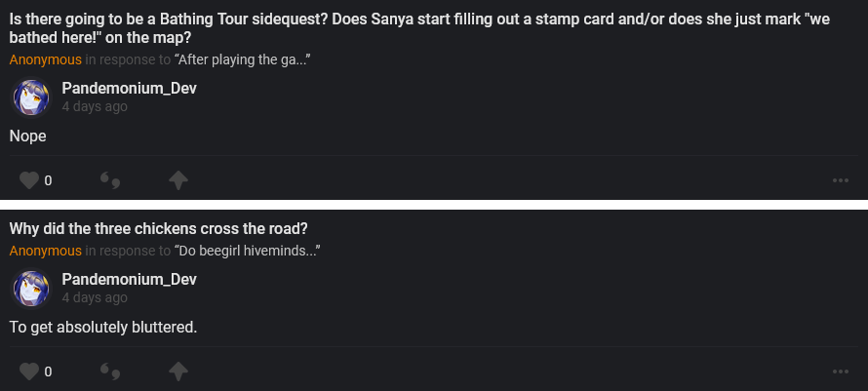This screenshot has height=391, width=868.
Task: Click the like count on the "Nope" answer
Action: pos(48,180)
